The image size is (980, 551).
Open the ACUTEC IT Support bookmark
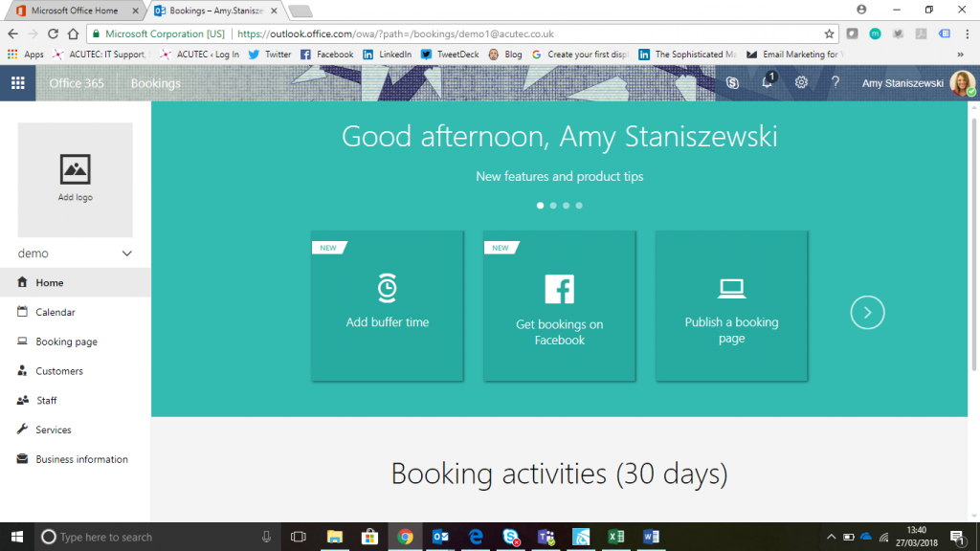pyautogui.click(x=100, y=55)
